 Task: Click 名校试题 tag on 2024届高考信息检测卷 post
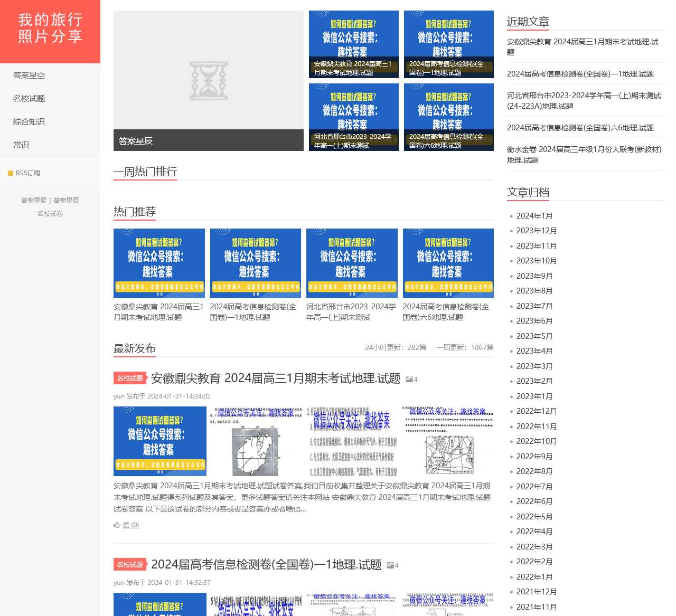click(x=130, y=565)
